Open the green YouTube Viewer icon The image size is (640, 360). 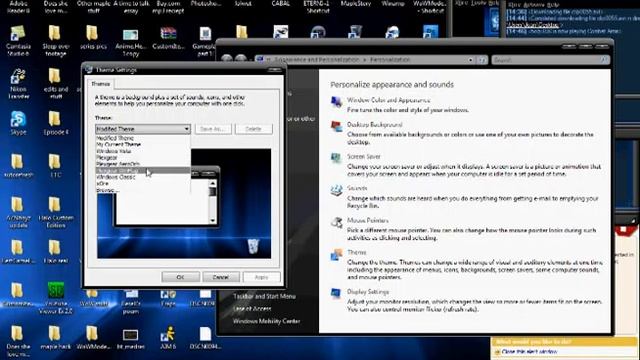coord(56,290)
